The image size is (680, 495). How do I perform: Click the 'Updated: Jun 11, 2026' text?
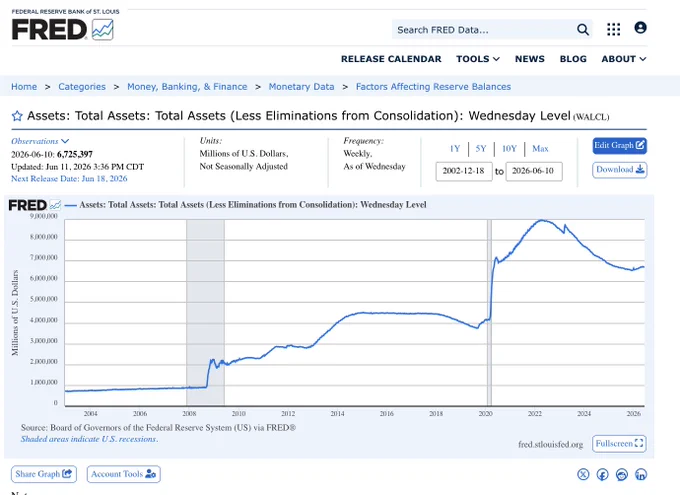coord(77,167)
